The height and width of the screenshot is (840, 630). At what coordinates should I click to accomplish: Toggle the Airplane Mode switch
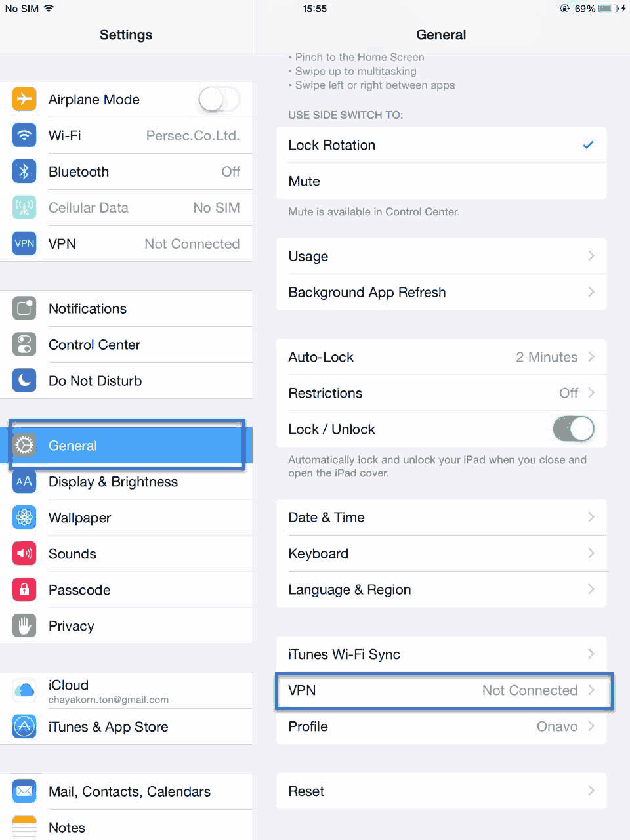(220, 100)
